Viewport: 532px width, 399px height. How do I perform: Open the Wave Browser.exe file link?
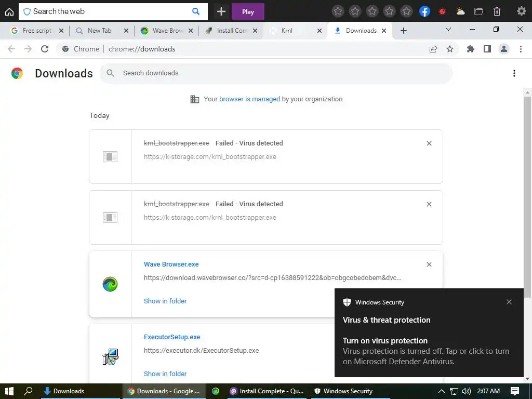tap(171, 264)
